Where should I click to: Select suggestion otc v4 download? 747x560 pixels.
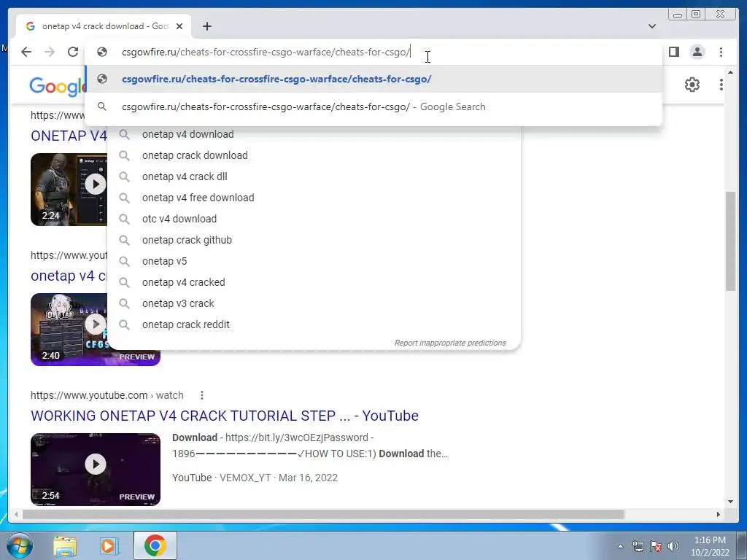(314, 219)
